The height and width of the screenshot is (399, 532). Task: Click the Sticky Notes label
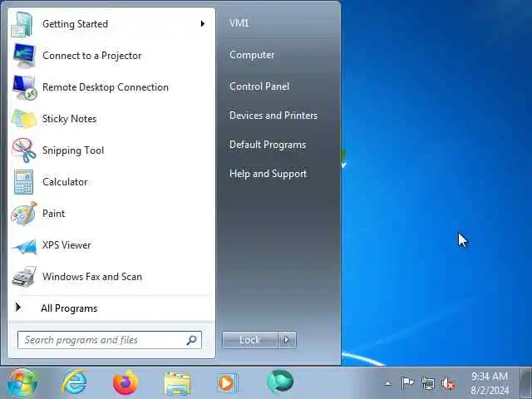click(69, 119)
